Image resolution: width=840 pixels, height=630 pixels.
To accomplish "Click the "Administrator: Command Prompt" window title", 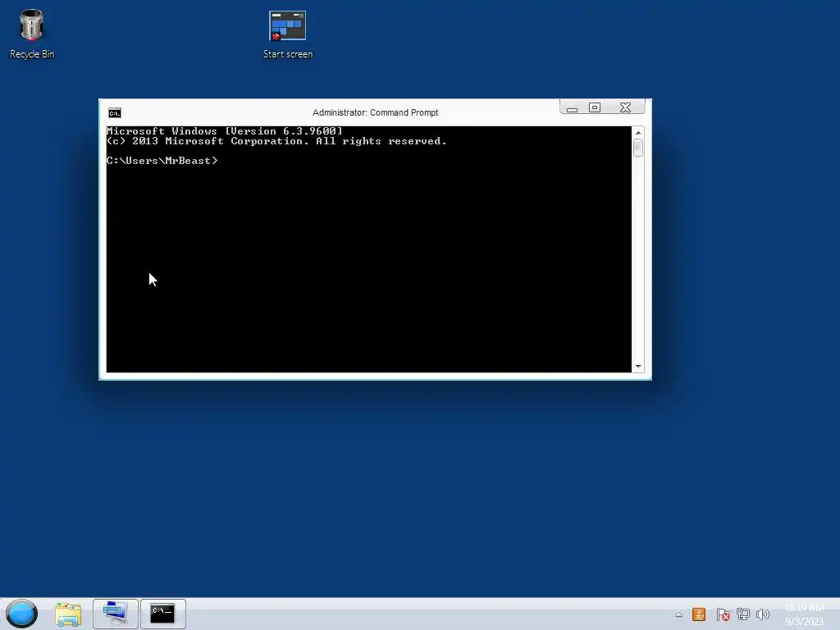I will (x=375, y=112).
